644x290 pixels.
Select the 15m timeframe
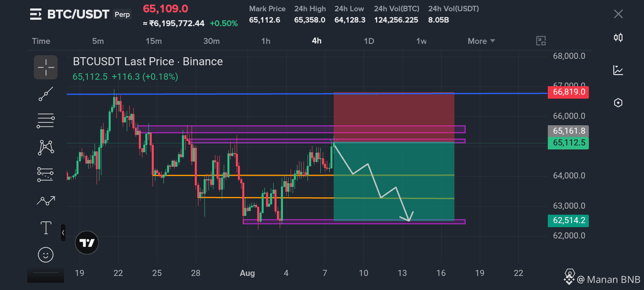pos(154,41)
